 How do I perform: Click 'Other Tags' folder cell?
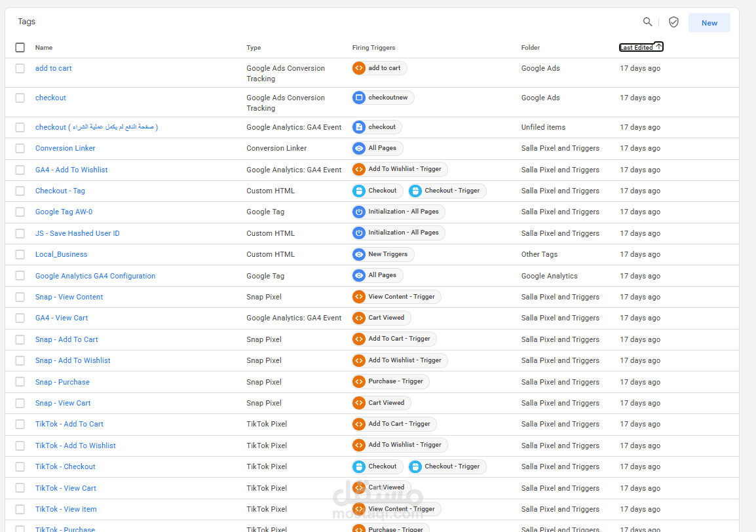coord(539,254)
